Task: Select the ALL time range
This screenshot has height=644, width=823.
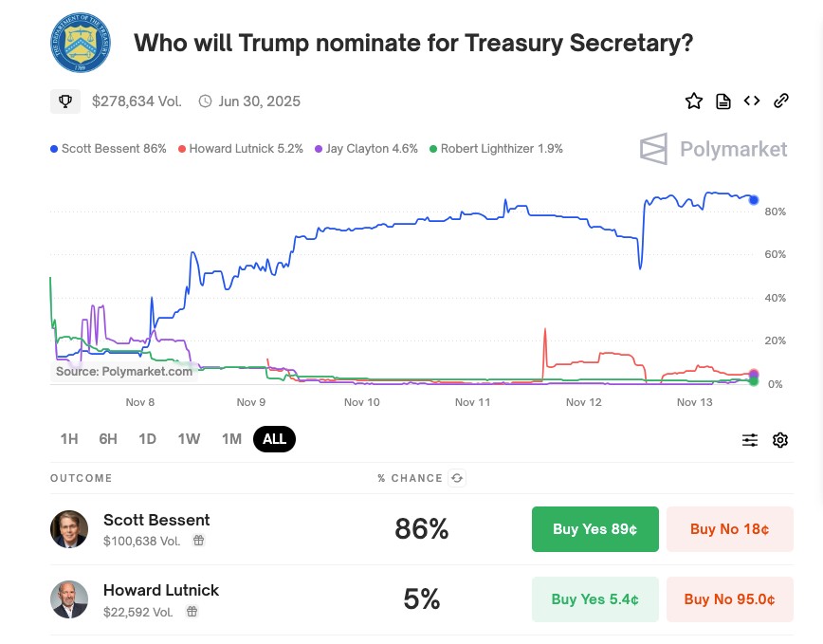Action: [x=275, y=439]
